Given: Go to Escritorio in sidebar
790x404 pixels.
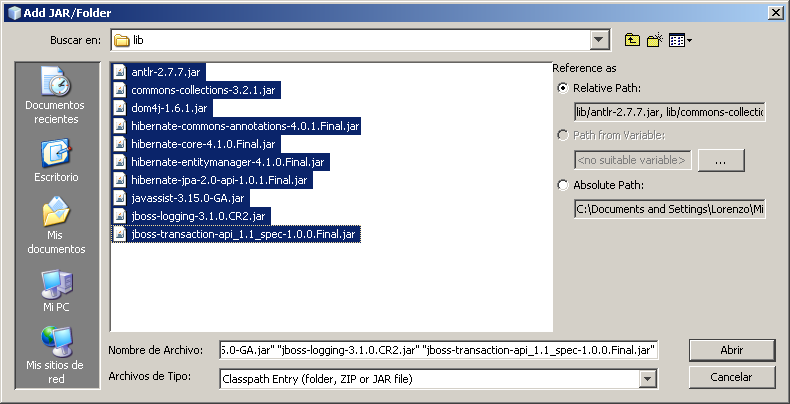Looking at the screenshot, I should tap(56, 160).
